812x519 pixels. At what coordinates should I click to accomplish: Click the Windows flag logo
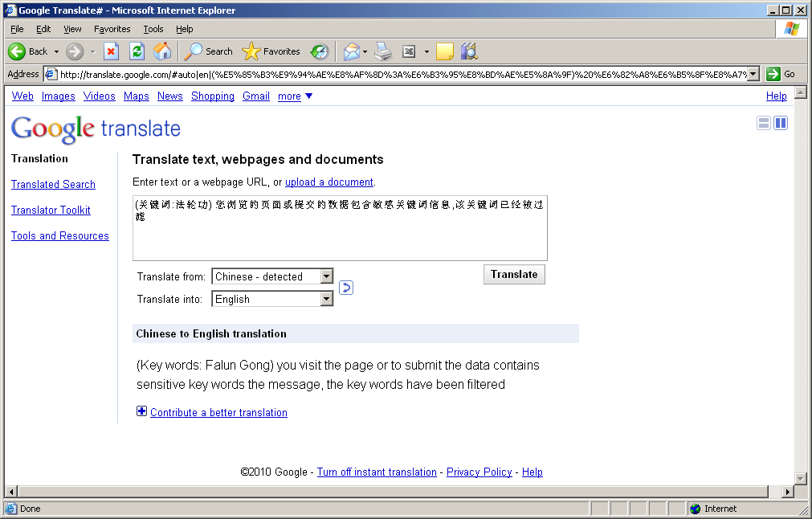(791, 29)
